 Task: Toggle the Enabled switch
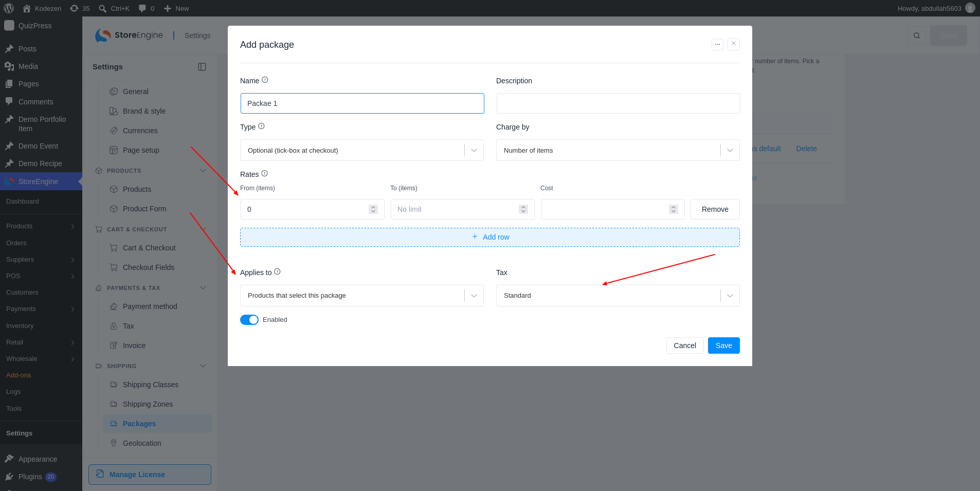249,320
